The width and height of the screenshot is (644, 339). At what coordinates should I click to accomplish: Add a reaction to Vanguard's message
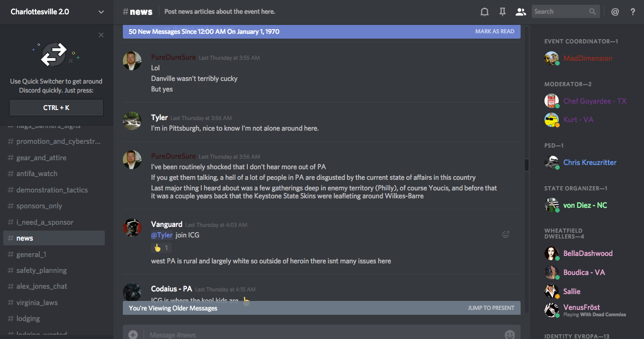pos(505,234)
